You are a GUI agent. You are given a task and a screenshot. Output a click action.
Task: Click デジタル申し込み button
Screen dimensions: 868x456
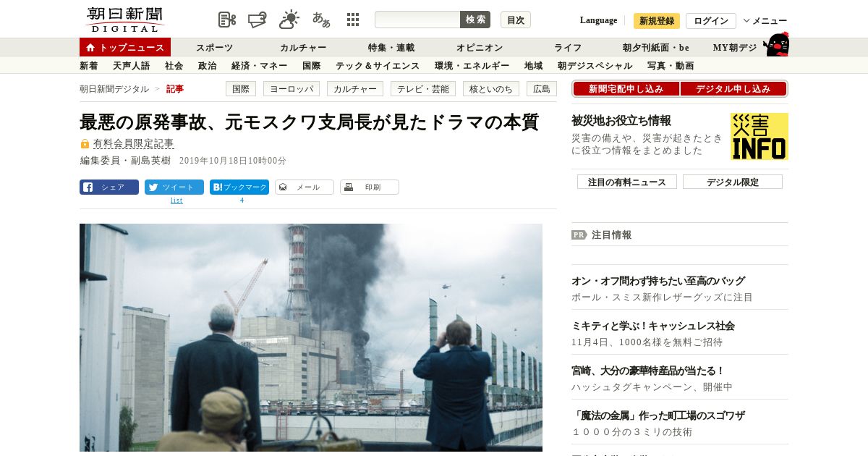click(x=733, y=89)
